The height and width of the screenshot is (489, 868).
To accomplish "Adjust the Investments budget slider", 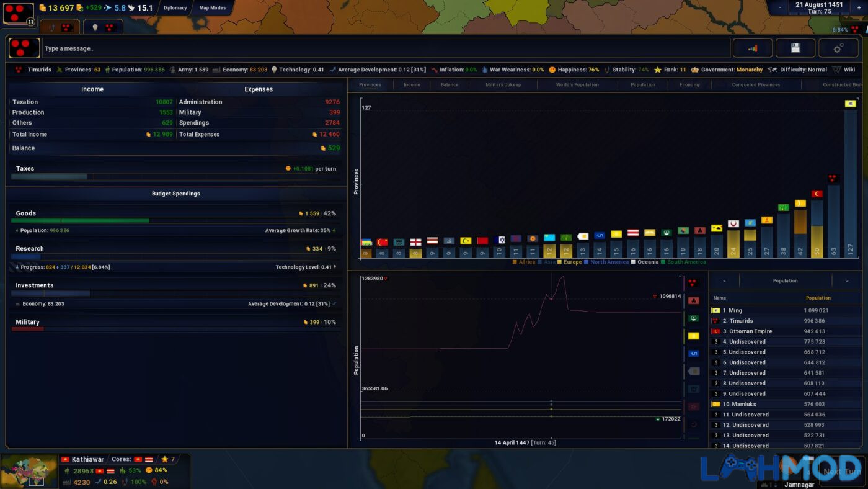I will pos(175,293).
